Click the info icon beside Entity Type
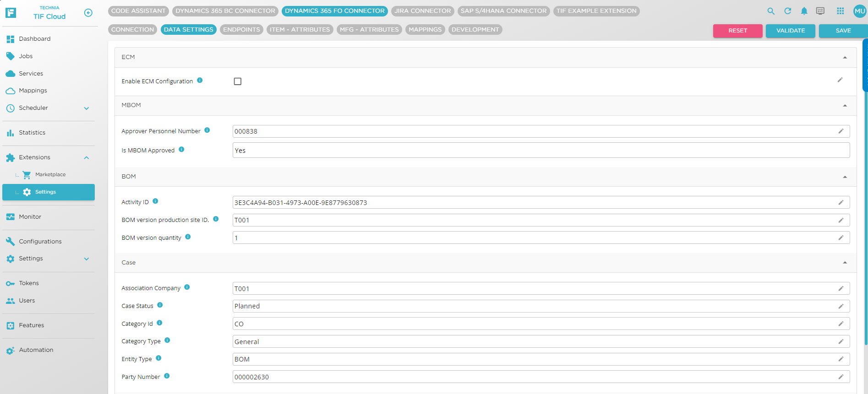The width and height of the screenshot is (868, 394). (x=158, y=358)
